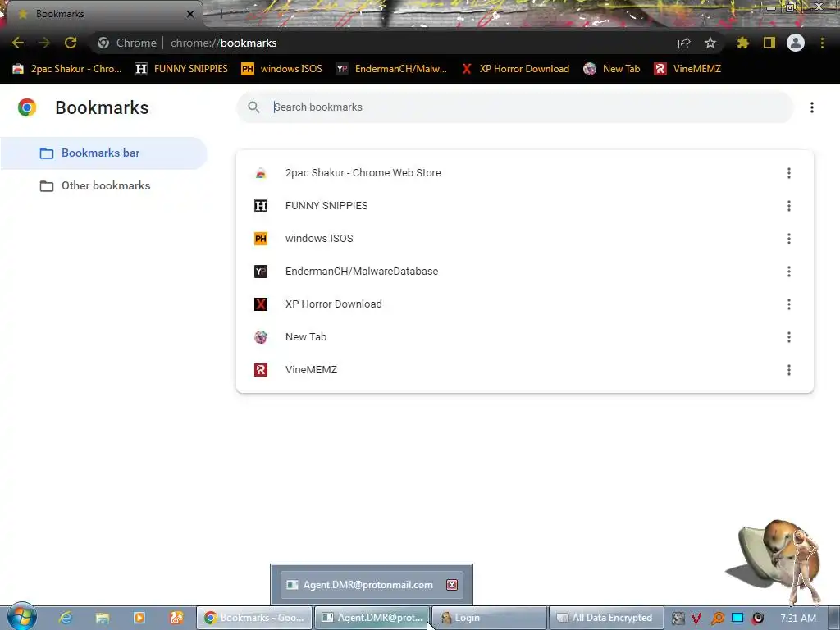Viewport: 840px width, 630px height.
Task: Click the round black-red tray icon
Action: tap(757, 619)
